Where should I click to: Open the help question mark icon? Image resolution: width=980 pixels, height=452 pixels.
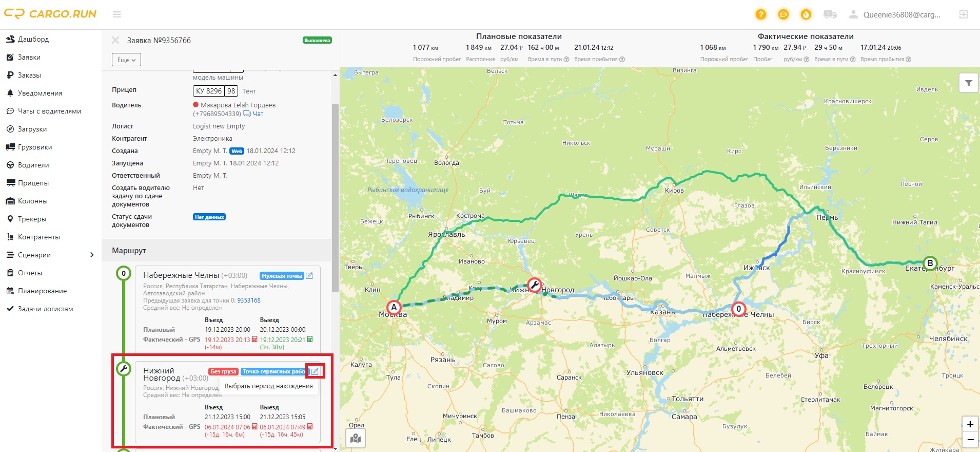760,14
